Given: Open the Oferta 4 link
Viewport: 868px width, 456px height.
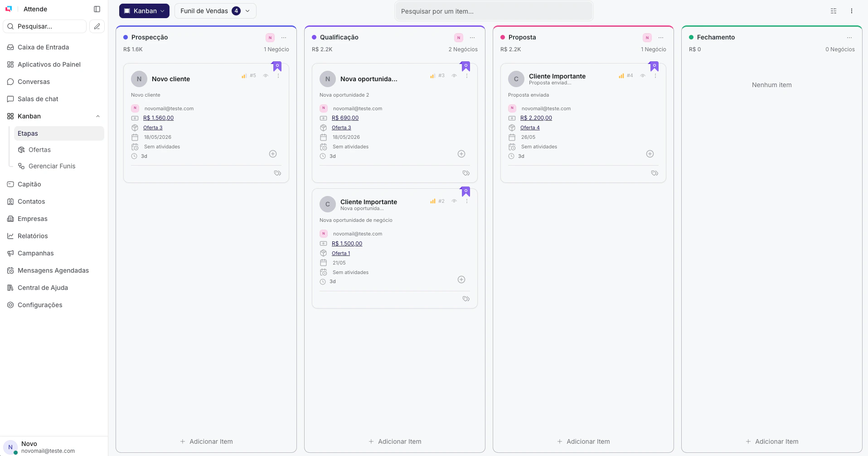Looking at the screenshot, I should click(530, 127).
